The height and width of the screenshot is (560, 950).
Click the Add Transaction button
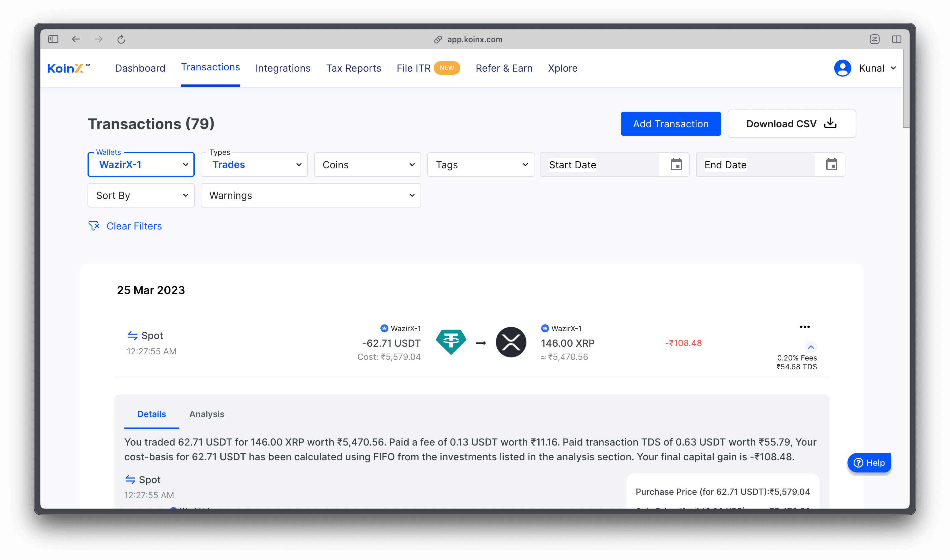(x=671, y=124)
